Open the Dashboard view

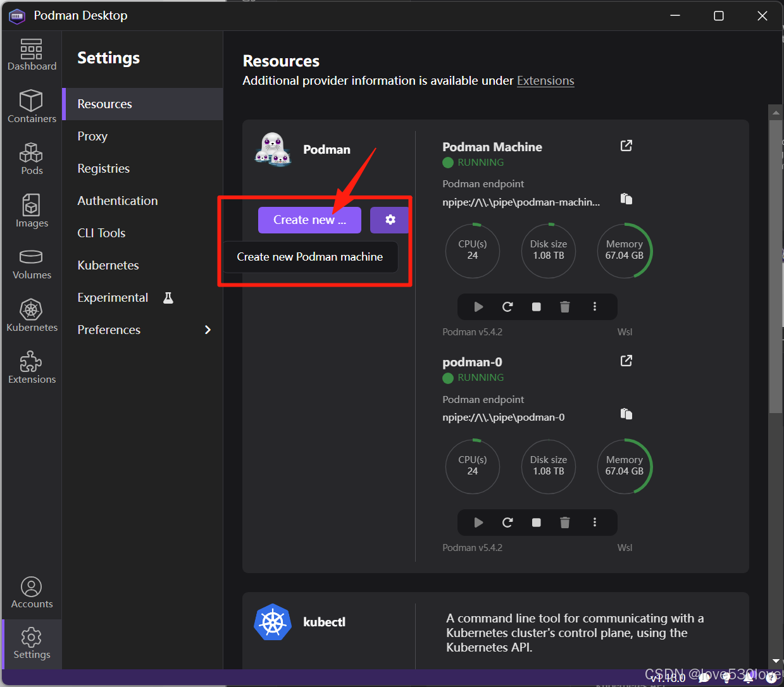tap(32, 55)
